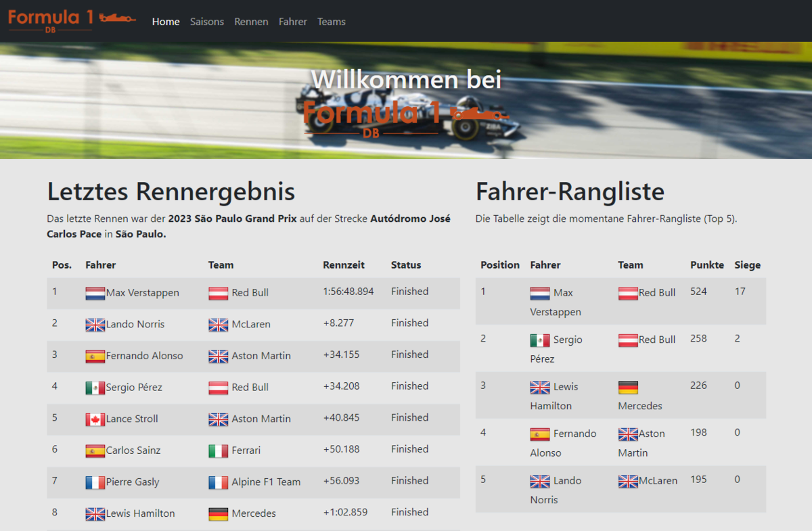Click the Spanish flag beside Carlos Sainz

(x=95, y=451)
